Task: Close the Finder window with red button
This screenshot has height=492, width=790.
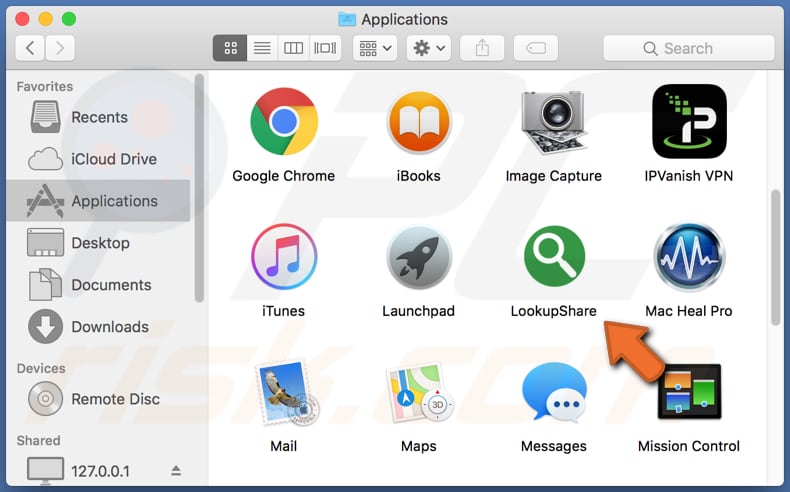Action: tap(22, 19)
